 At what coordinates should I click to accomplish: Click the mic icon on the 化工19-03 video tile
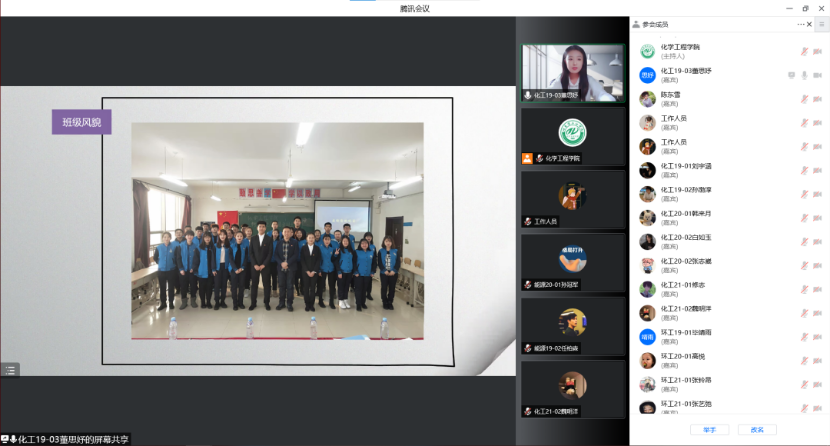[x=528, y=95]
